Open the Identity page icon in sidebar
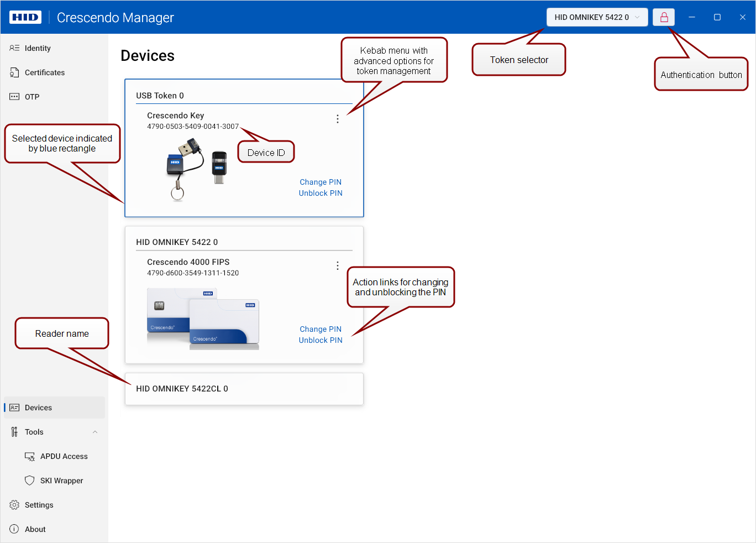Screen dimensions: 756x543 click(14, 48)
